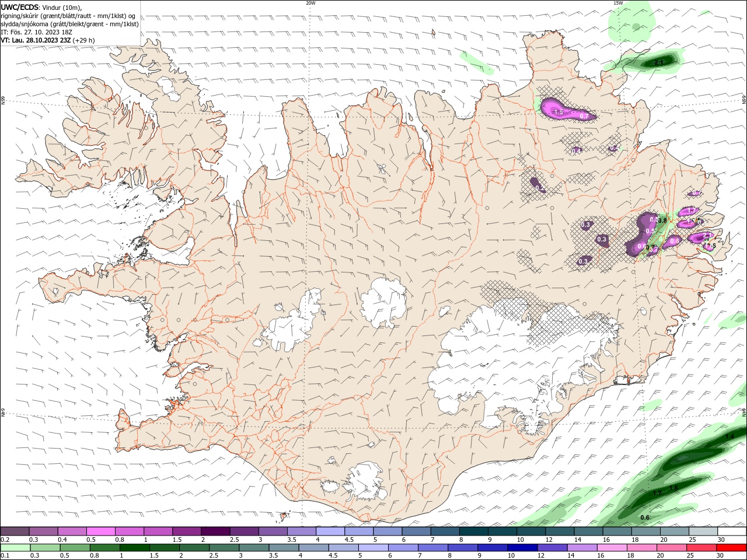Click the 20W longitude label
747x560 pixels.
[310, 3]
